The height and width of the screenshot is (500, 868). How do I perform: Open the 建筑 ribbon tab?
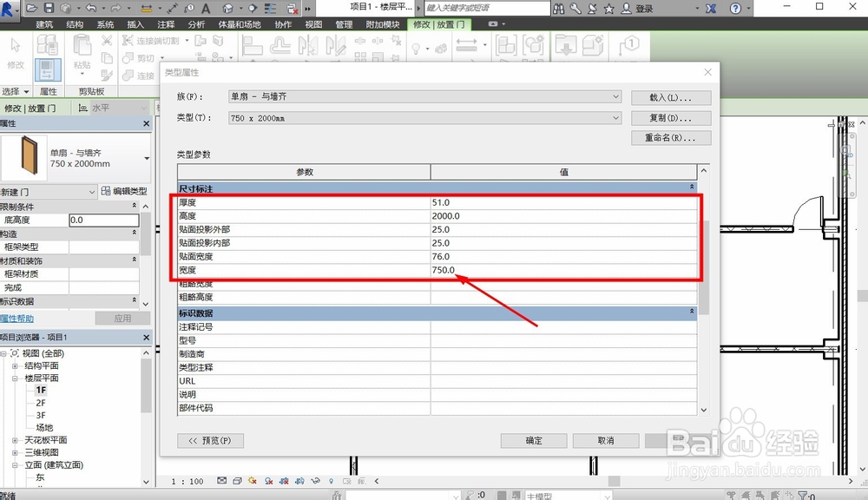(44, 24)
